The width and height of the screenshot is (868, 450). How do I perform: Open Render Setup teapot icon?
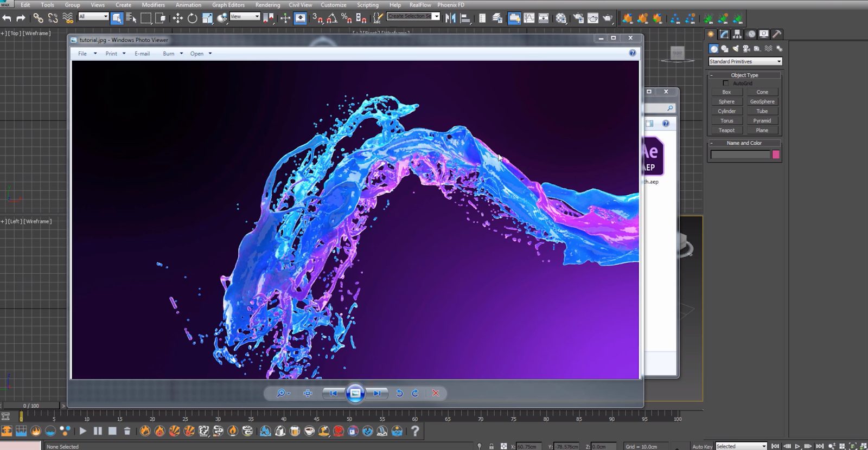tap(578, 18)
